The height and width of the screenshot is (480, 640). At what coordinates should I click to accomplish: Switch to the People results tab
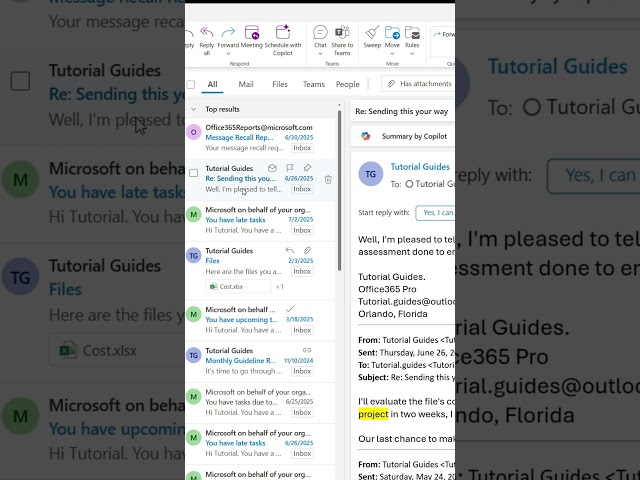point(347,84)
